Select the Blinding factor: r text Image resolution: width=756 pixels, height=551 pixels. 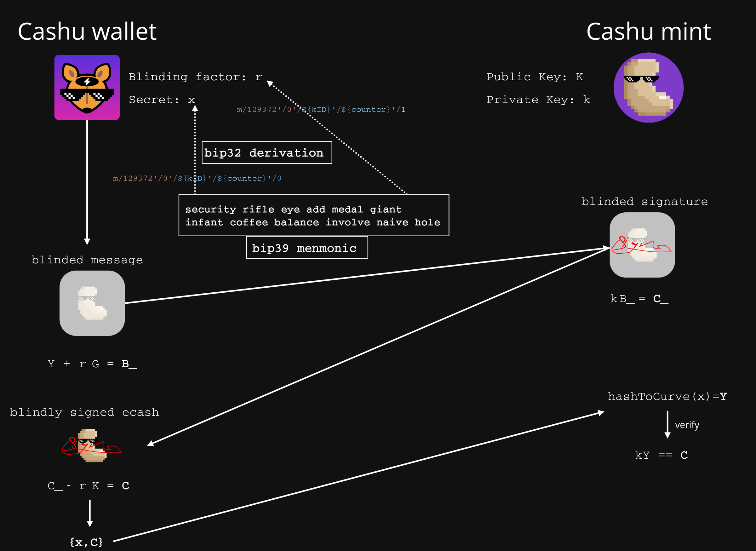[195, 77]
